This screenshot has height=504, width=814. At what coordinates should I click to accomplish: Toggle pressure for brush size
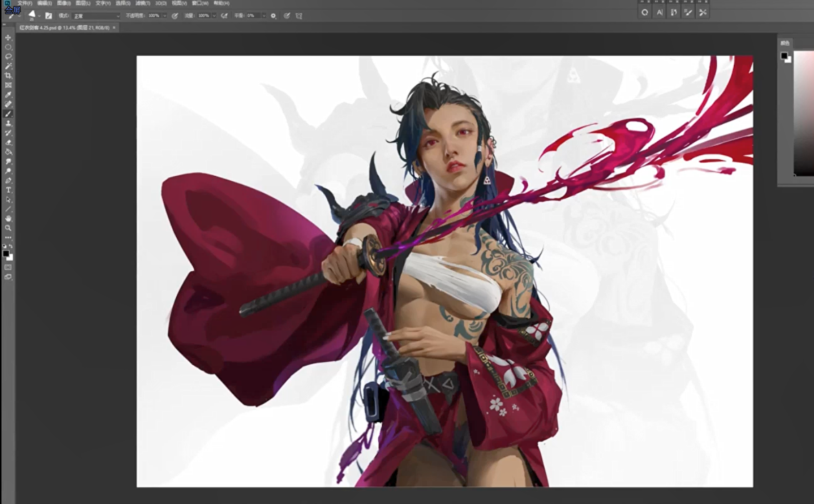[287, 16]
